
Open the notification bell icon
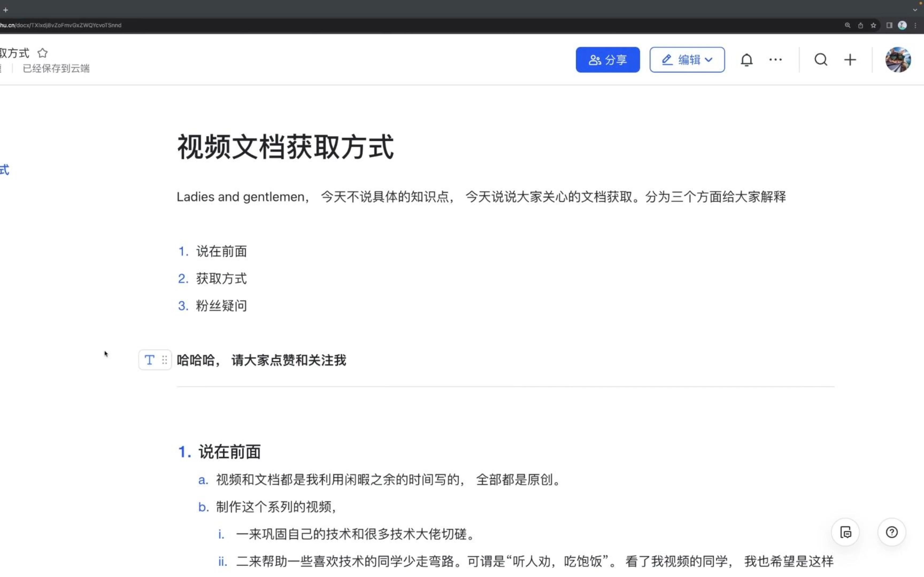pos(746,60)
